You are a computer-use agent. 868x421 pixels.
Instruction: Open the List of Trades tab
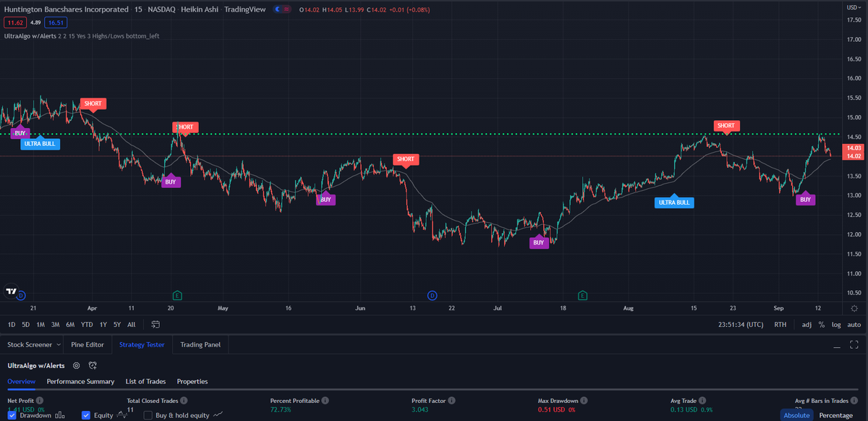(147, 381)
